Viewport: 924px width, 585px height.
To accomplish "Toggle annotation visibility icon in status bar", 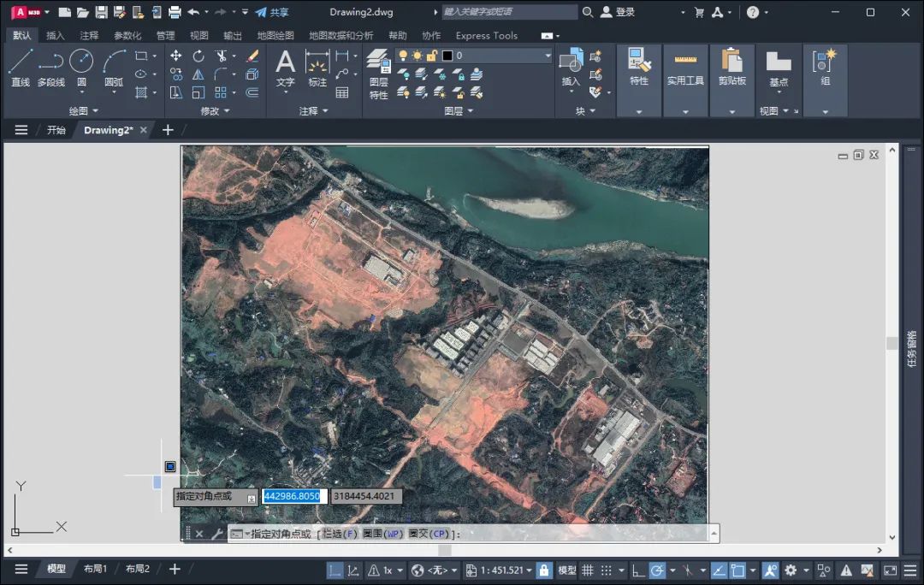I will tap(770, 570).
